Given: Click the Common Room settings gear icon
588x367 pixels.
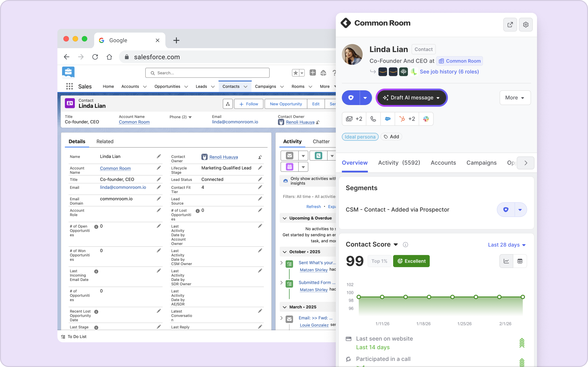Looking at the screenshot, I should pos(525,25).
